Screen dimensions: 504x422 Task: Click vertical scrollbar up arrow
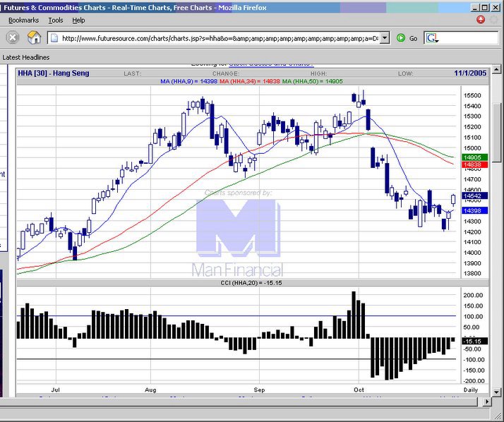tap(496, 69)
